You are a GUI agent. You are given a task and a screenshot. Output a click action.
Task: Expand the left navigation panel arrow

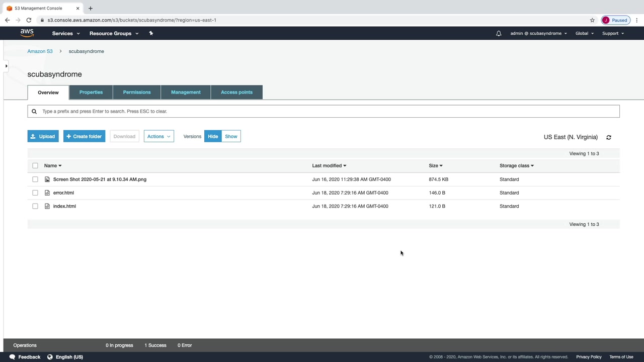[6, 66]
